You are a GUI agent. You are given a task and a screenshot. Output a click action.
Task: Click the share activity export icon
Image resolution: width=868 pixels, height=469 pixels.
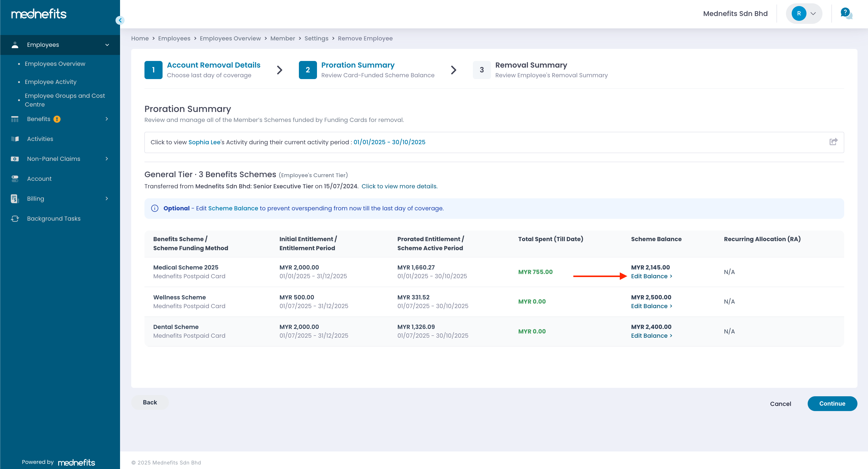(x=833, y=142)
